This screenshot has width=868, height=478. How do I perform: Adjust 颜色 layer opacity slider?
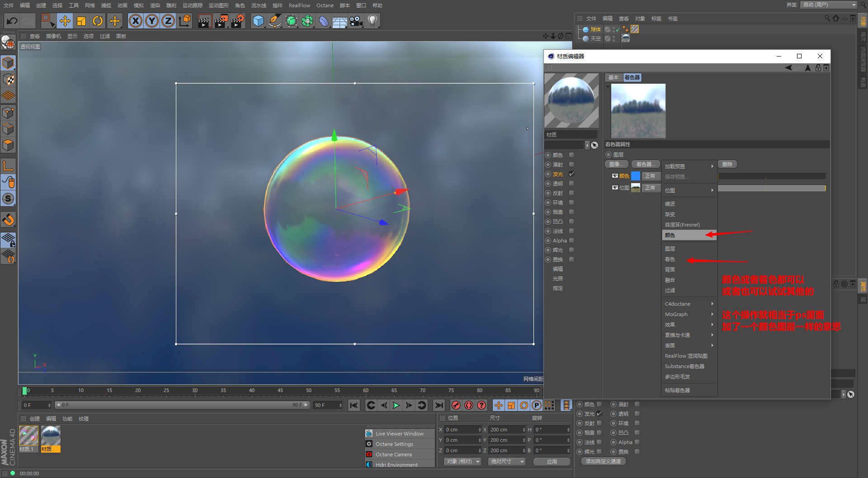pos(772,176)
